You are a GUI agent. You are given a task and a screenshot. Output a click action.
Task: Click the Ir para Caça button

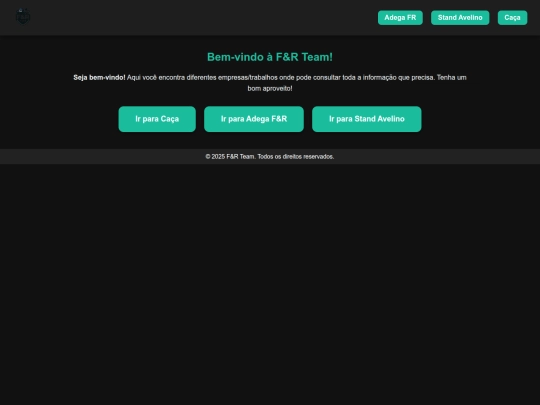157,119
